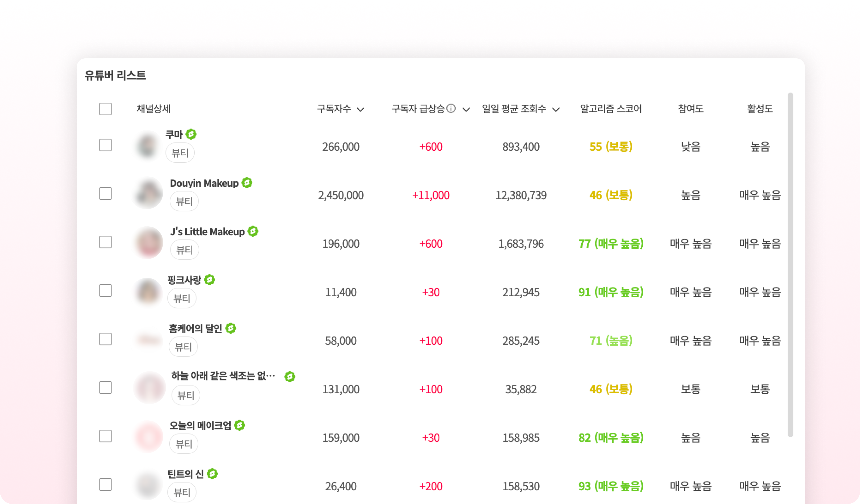This screenshot has width=860, height=504.
Task: Click the info icon beside 구독자 급상승
Action: point(451,109)
